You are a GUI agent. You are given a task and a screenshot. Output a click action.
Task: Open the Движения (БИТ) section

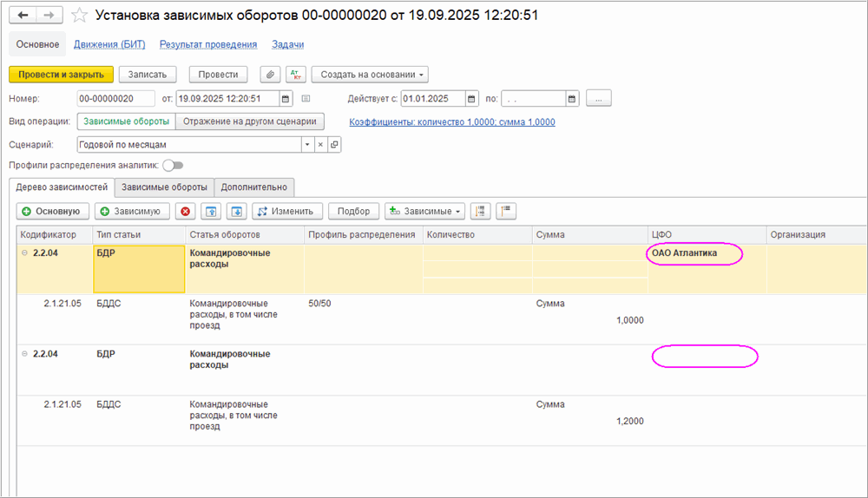[x=109, y=44]
